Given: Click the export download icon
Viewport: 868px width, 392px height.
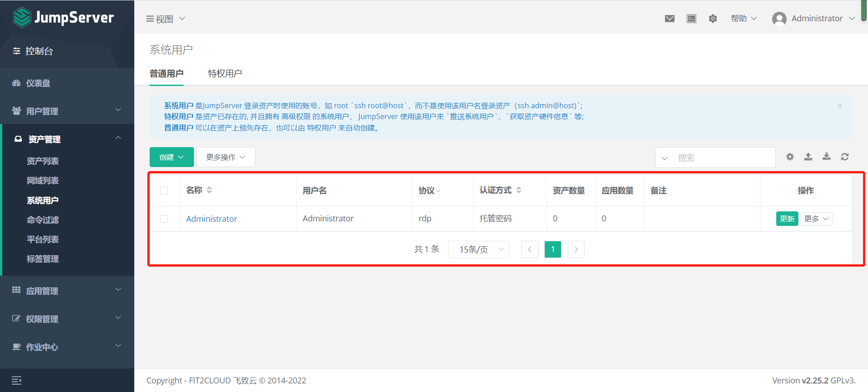Looking at the screenshot, I should (826, 157).
